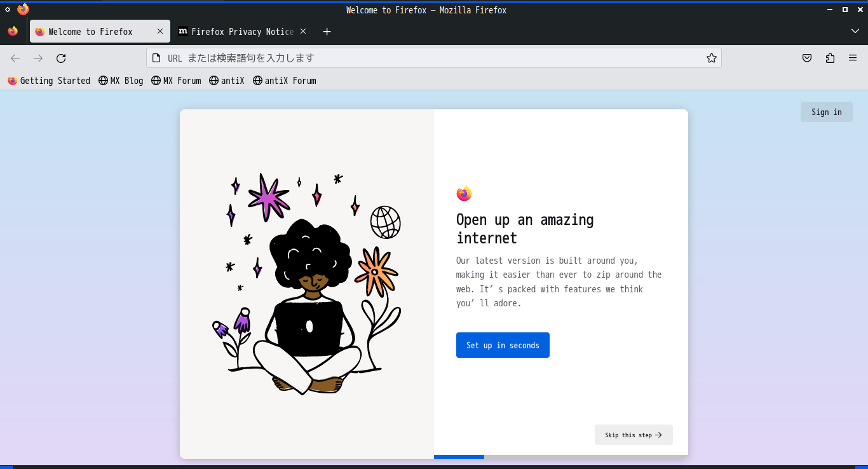Open the Save to Pocket icon

[807, 58]
